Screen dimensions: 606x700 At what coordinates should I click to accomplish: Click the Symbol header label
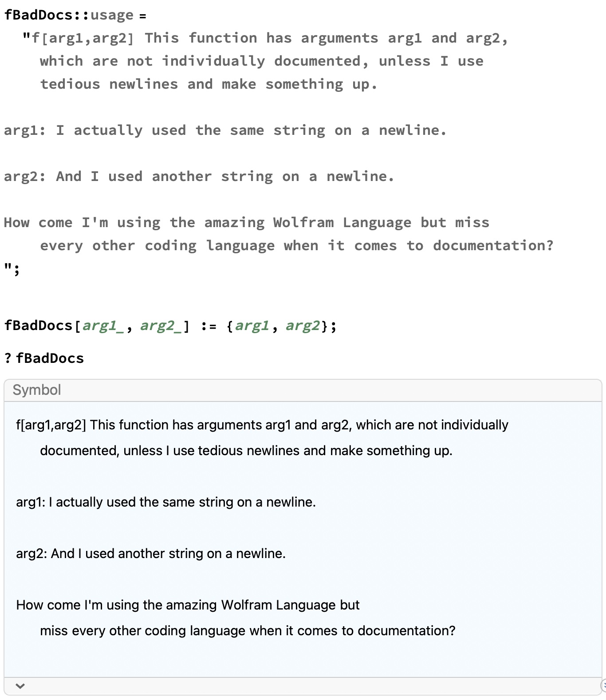[x=37, y=390]
